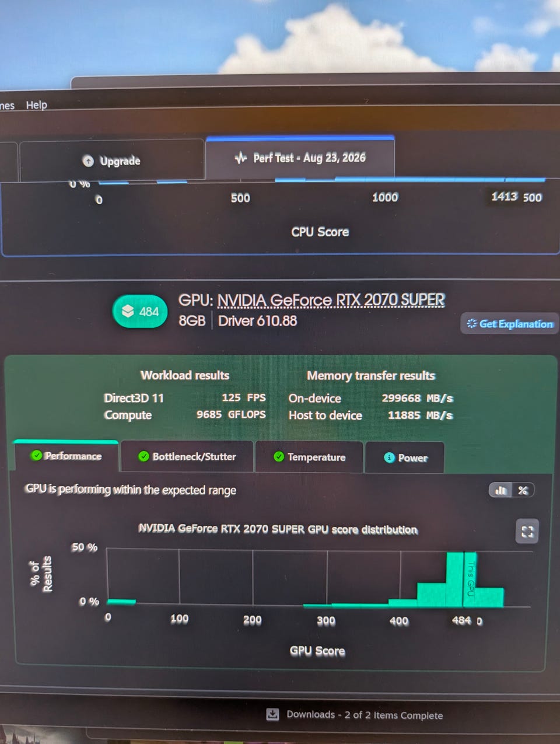Click the green check icon on Temperature tab
Screen dimensions: 560x744
tap(279, 456)
